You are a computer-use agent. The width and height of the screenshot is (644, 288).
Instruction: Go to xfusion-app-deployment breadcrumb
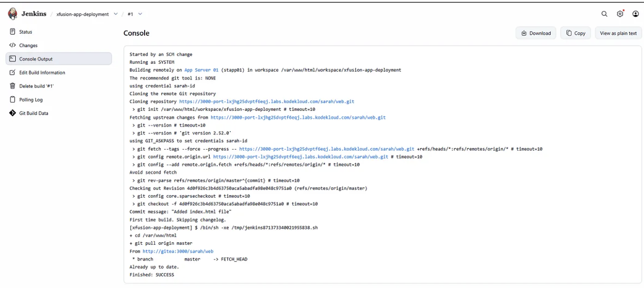(82, 14)
